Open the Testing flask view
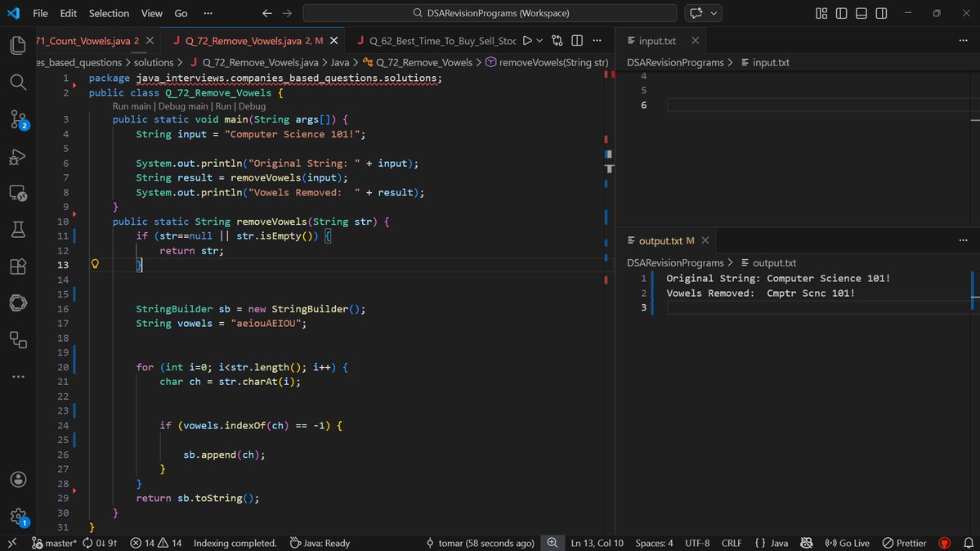Viewport: 980px width, 551px height. [x=18, y=230]
